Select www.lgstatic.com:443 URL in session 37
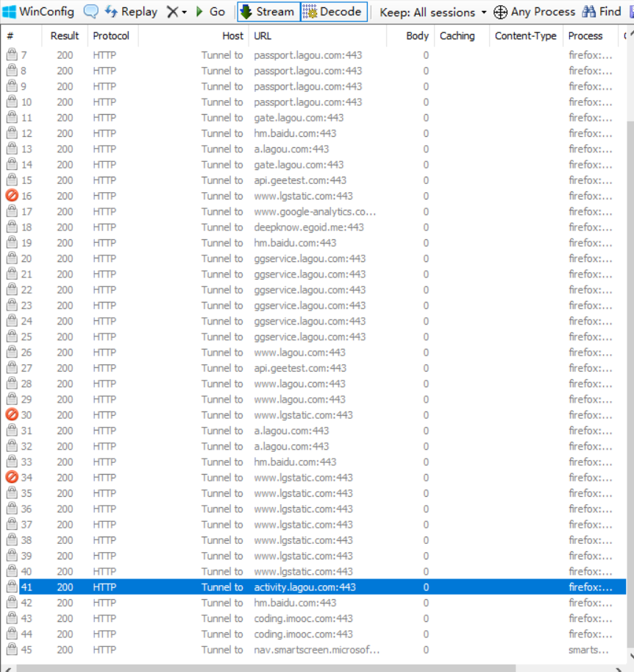The width and height of the screenshot is (634, 672). click(303, 525)
